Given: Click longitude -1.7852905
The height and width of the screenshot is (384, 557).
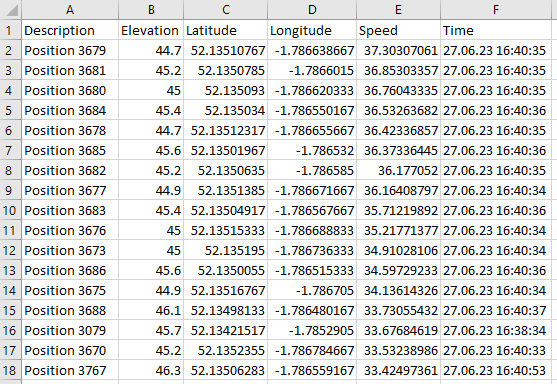Looking at the screenshot, I should tap(312, 330).
